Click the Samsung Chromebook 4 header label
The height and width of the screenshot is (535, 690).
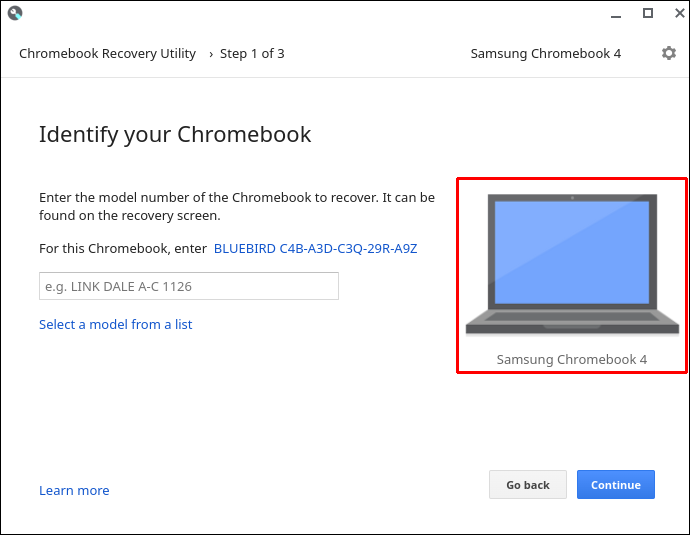click(546, 54)
